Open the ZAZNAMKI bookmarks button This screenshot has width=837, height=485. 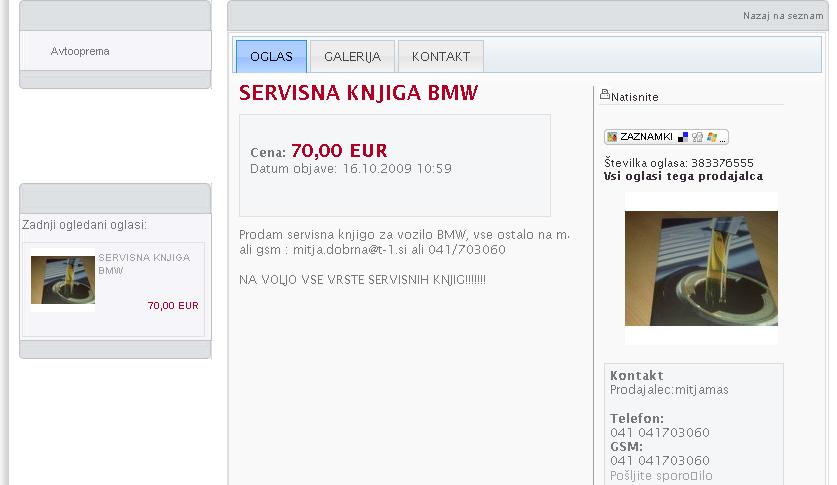pyautogui.click(x=666, y=137)
